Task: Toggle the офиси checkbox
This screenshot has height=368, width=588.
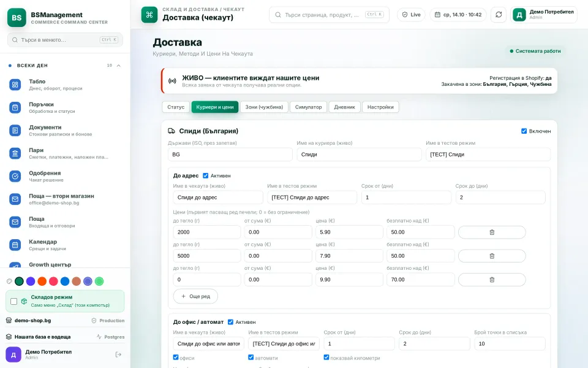Action: point(176,357)
